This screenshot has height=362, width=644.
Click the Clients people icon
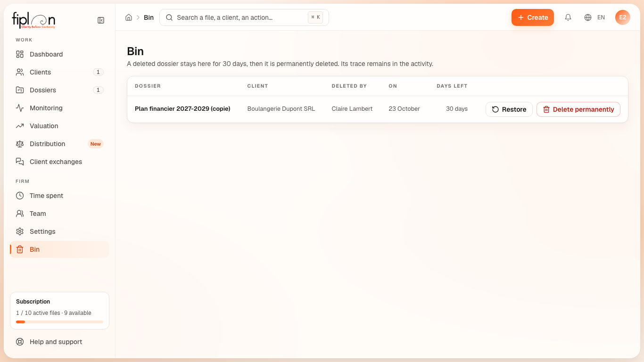(20, 72)
